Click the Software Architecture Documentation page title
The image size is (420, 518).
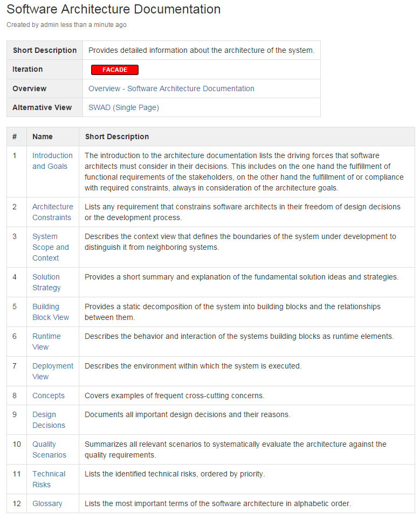[113, 10]
